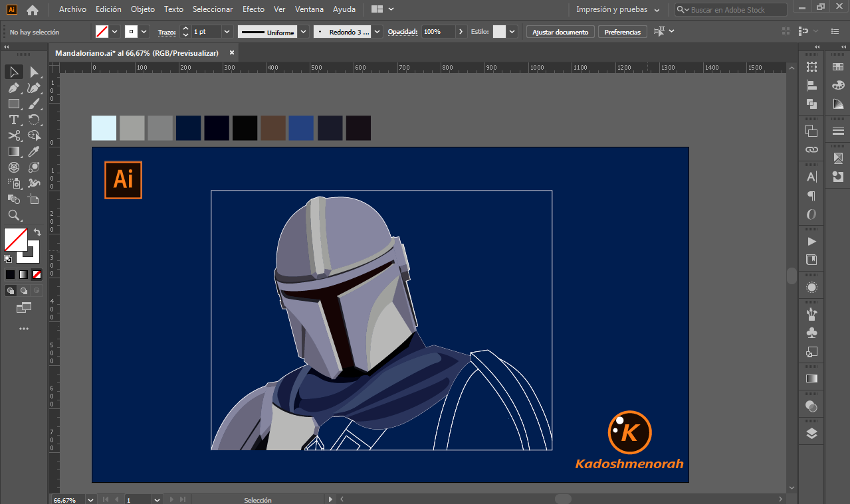The width and height of the screenshot is (850, 504).
Task: Choose the Curvature tool
Action: pyautogui.click(x=34, y=88)
